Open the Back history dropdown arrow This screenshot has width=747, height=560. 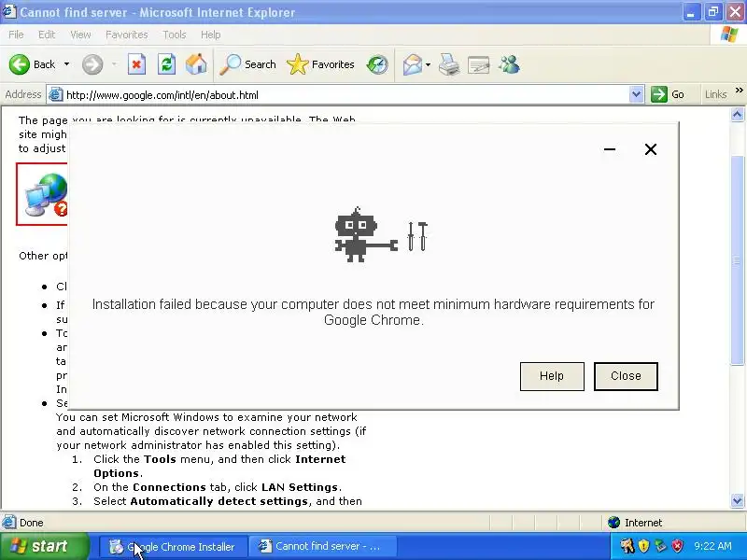pos(66,64)
